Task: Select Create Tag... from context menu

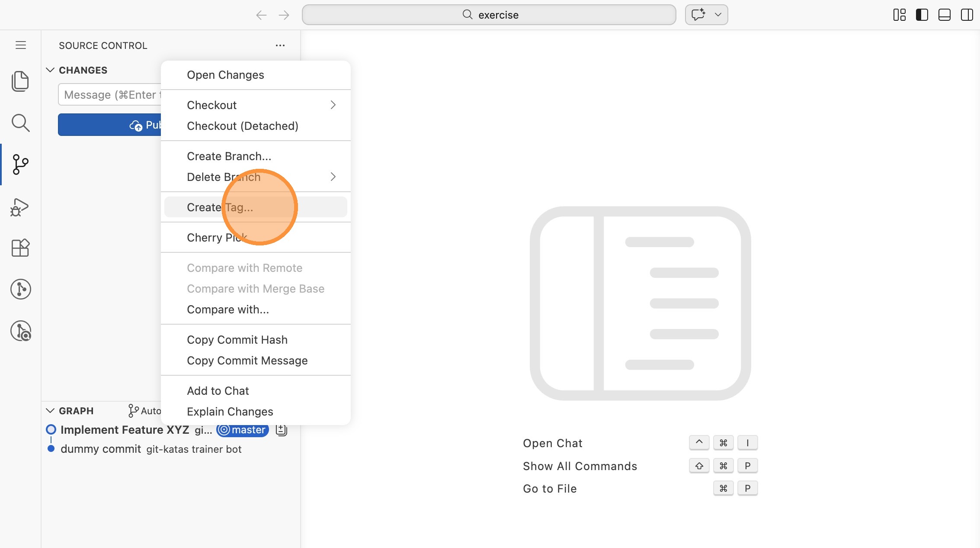Action: pyautogui.click(x=220, y=207)
